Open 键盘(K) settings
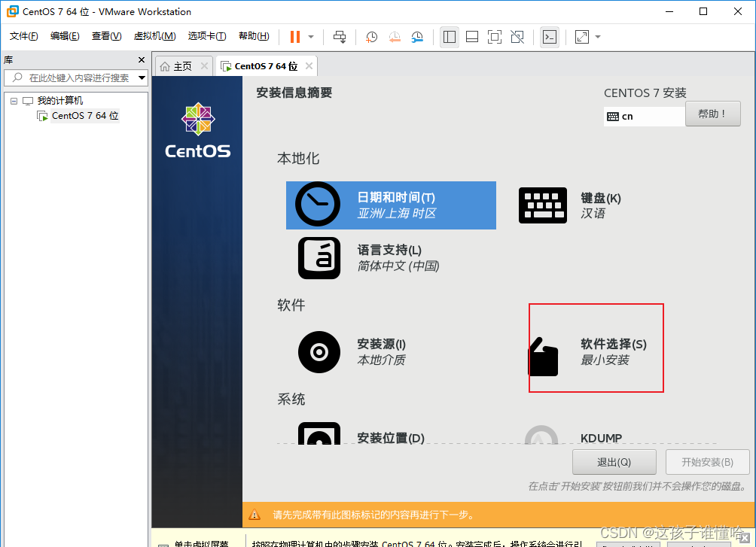 [x=601, y=198]
